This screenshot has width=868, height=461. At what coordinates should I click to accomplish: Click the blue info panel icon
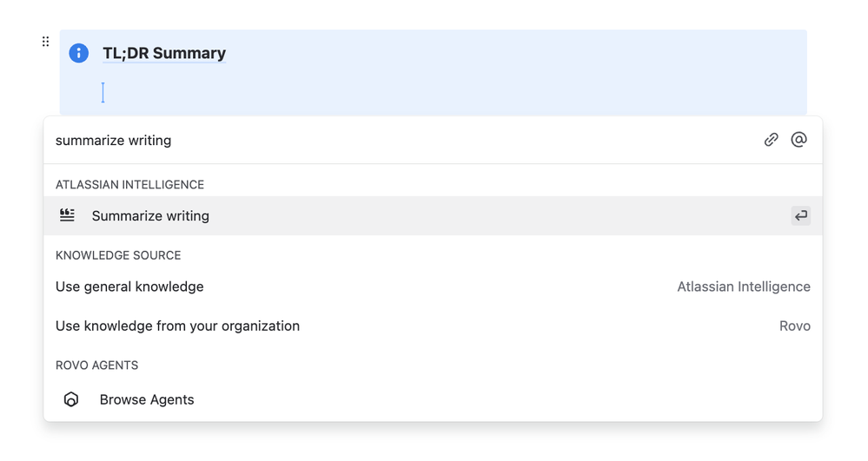(x=79, y=53)
